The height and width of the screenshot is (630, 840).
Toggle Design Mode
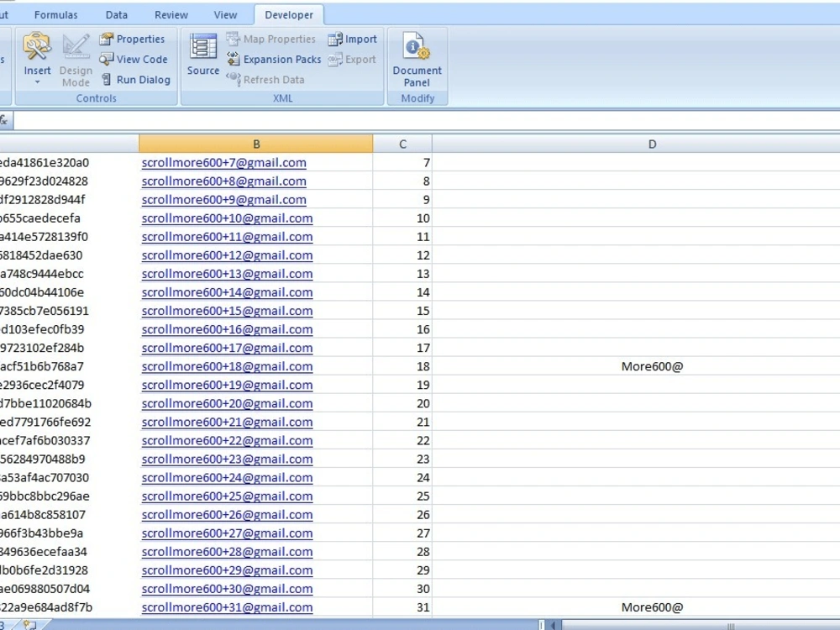pyautogui.click(x=76, y=60)
